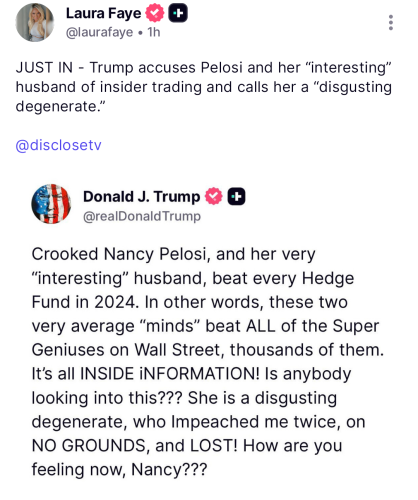The width and height of the screenshot is (418, 500).
Task: Click the black plus badge beside Laura Faye
Action: coord(178,13)
